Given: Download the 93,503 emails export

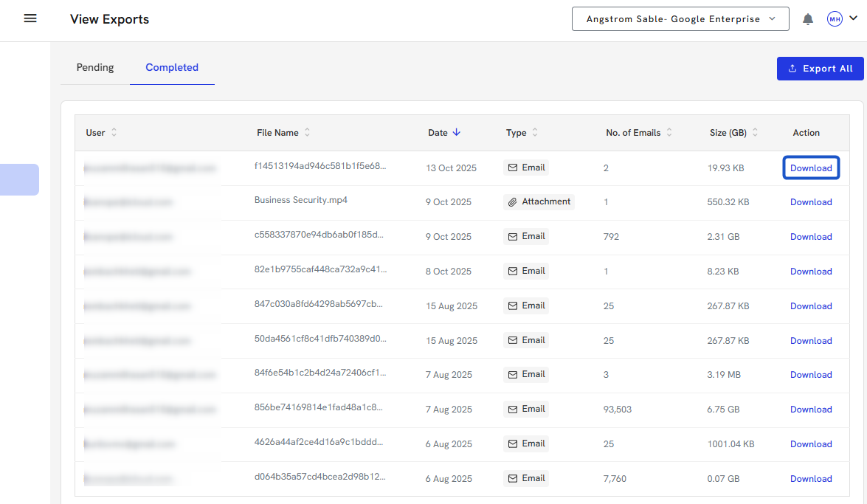Looking at the screenshot, I should click(x=811, y=410).
